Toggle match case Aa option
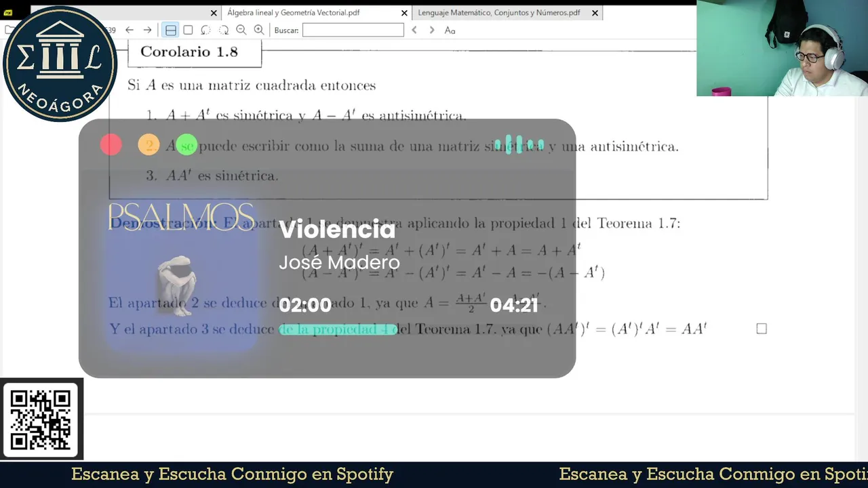Image resolution: width=868 pixels, height=488 pixels. pos(450,30)
